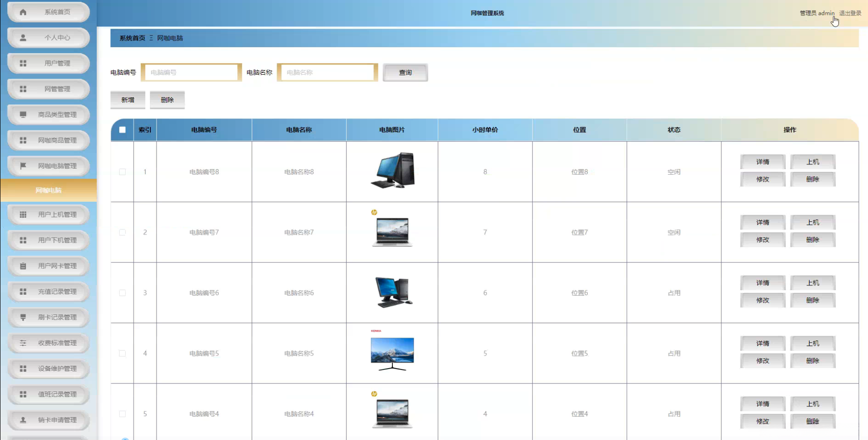Screen dimensions: 868x440
Task: Click the icon beside 刷卡记录管理
Action: [x=23, y=317]
